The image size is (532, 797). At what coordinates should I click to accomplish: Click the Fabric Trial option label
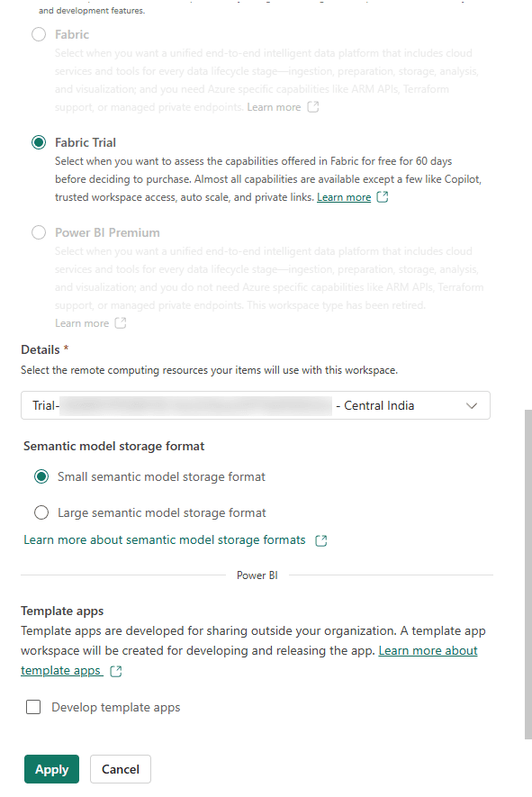[x=86, y=142]
